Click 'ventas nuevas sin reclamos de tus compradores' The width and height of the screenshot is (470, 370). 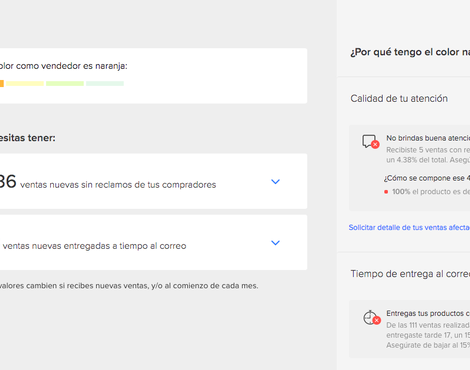tap(118, 185)
